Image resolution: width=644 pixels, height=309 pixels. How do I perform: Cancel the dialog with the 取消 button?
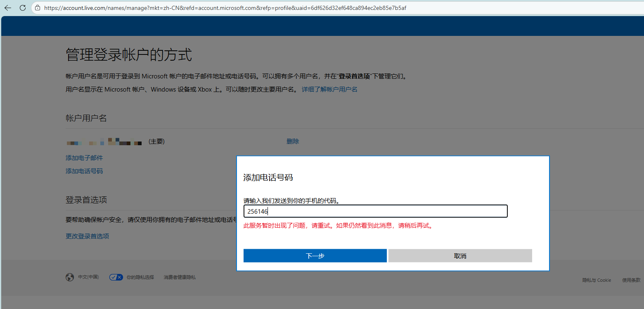(460, 256)
